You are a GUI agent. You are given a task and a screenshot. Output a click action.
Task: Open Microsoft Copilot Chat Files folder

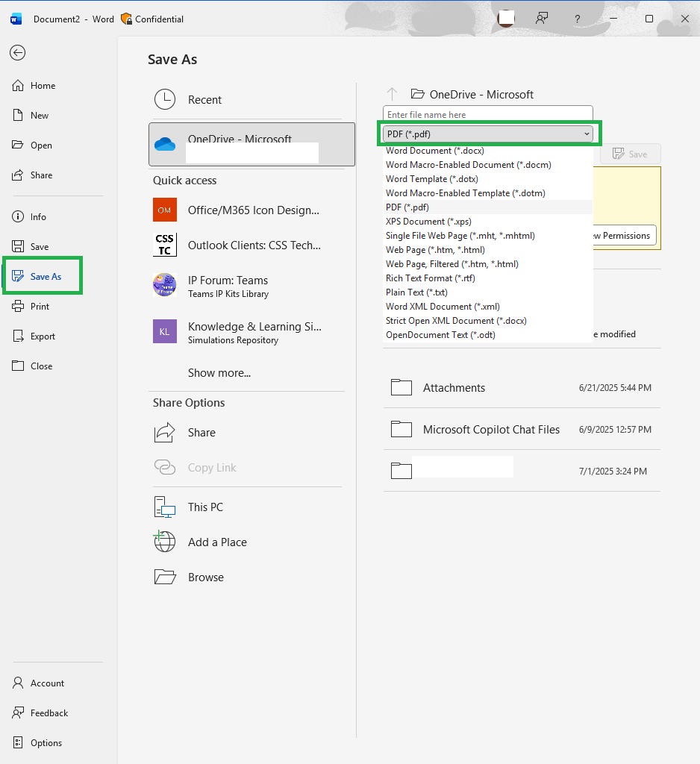tap(522, 429)
